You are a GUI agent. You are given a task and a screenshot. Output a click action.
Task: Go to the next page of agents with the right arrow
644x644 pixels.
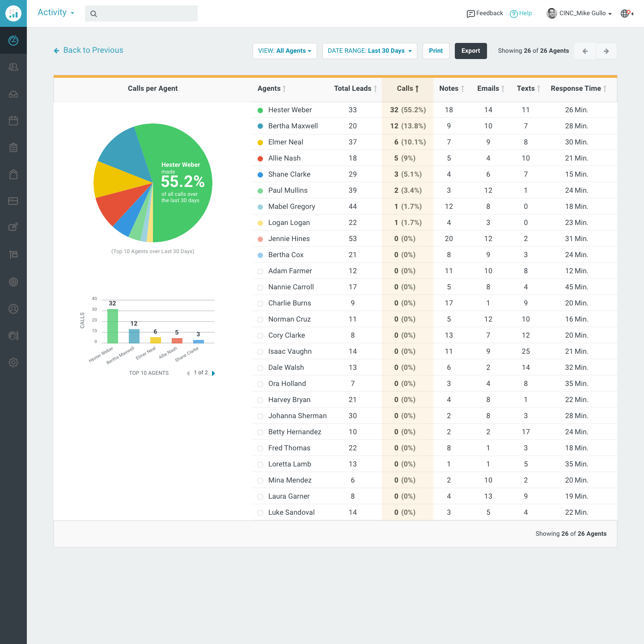click(x=606, y=51)
